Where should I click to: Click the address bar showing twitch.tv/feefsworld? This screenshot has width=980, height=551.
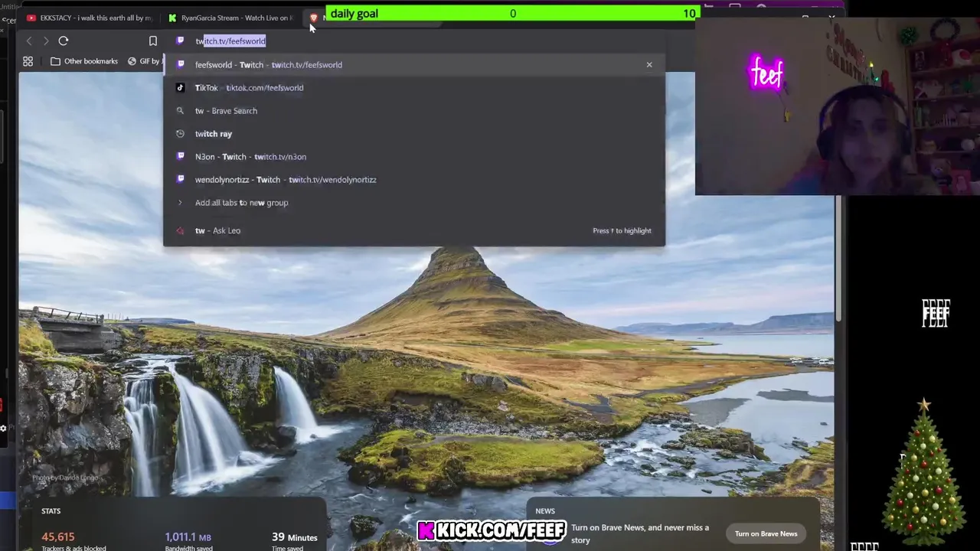[413, 41]
